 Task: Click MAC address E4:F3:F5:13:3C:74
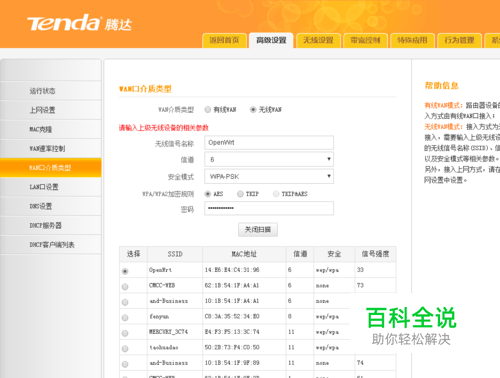coord(232,332)
